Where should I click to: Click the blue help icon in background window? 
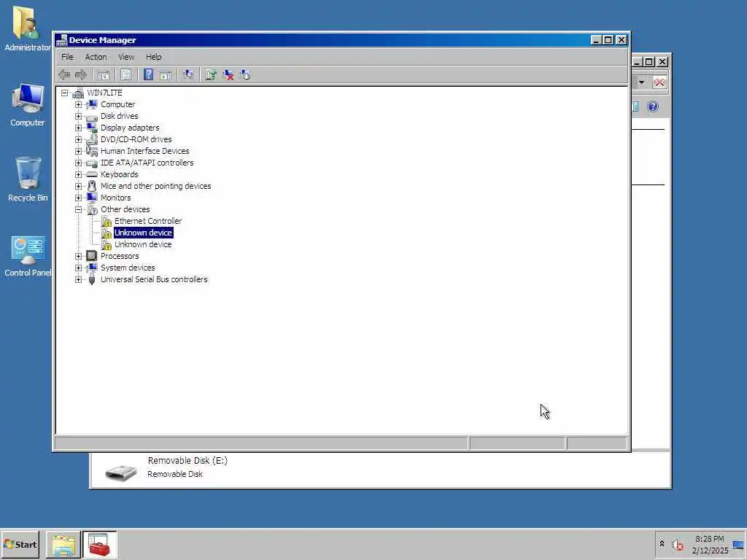[653, 106]
